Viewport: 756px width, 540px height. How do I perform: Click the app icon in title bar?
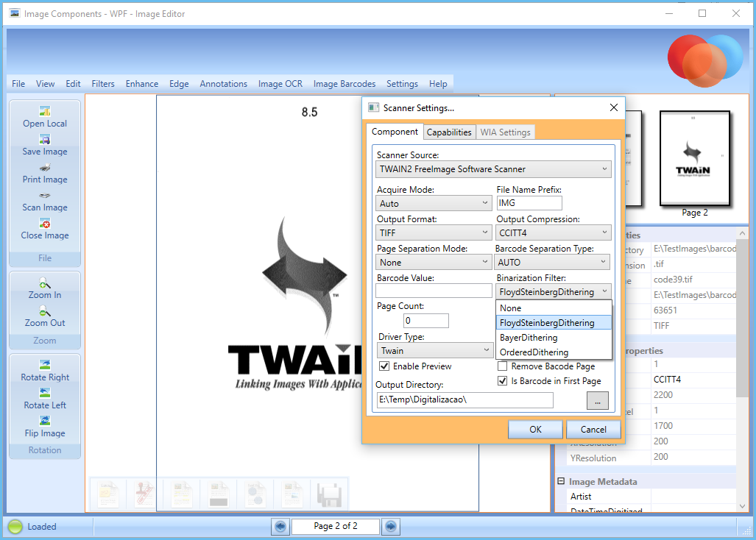pyautogui.click(x=15, y=13)
